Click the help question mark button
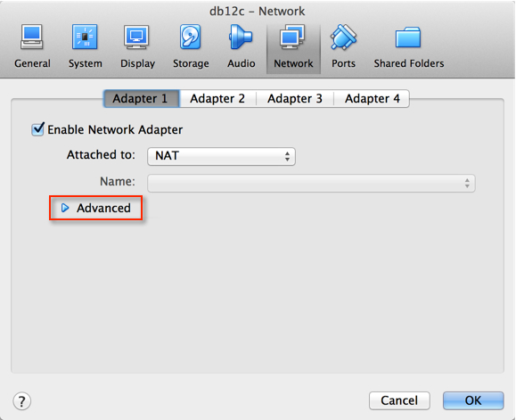The width and height of the screenshot is (516, 420). click(x=21, y=401)
